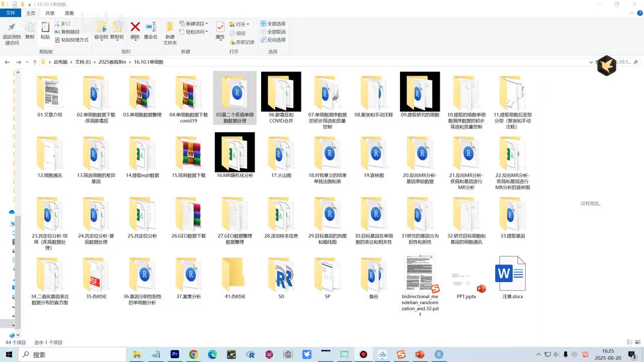The width and height of the screenshot is (644, 362).
Task: Switch to the 查看 ribbon tab
Action: 69,13
